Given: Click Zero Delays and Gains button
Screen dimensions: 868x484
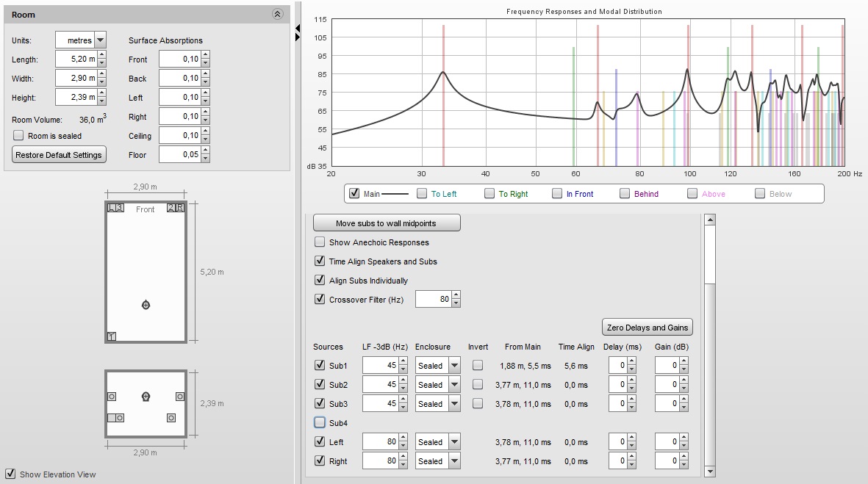Looking at the screenshot, I should [x=647, y=327].
